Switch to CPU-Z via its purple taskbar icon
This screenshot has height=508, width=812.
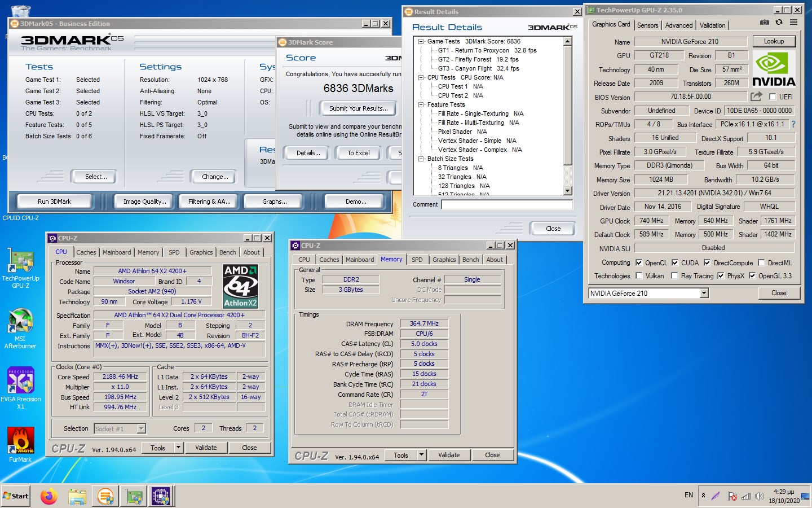[161, 496]
